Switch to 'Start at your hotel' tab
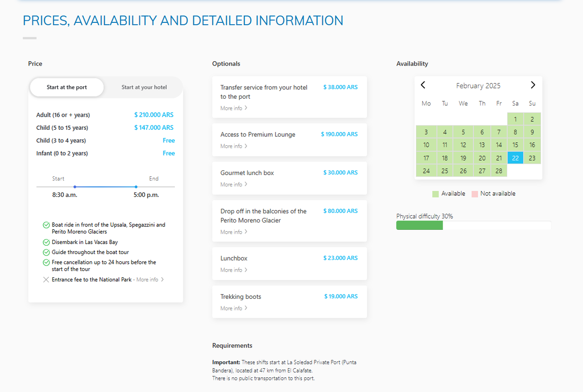Viewport: 583px width, 392px height. point(144,87)
